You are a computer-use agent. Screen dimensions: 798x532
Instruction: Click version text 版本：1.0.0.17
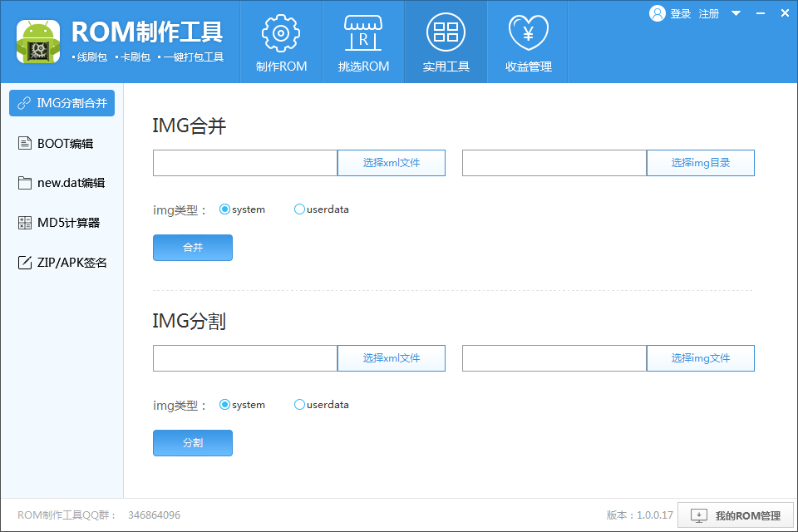point(640,515)
